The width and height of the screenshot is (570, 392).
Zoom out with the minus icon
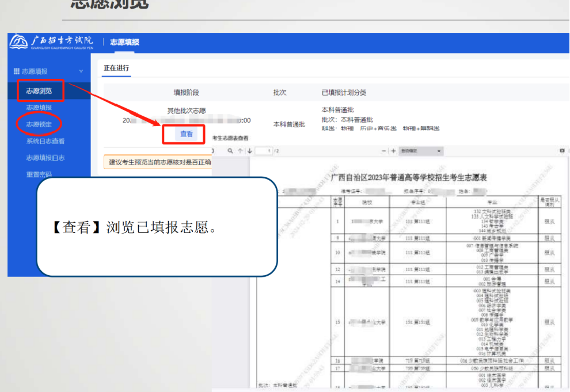point(383,150)
